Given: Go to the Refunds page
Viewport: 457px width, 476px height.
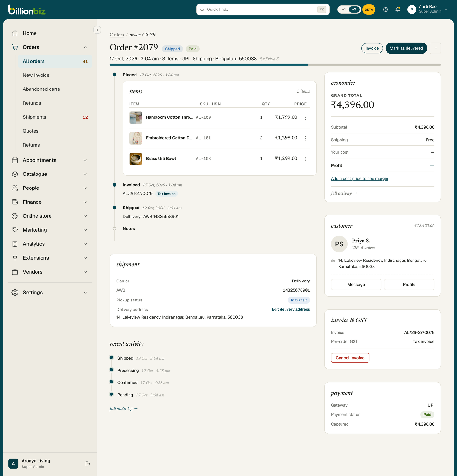Looking at the screenshot, I should pyautogui.click(x=55, y=103).
